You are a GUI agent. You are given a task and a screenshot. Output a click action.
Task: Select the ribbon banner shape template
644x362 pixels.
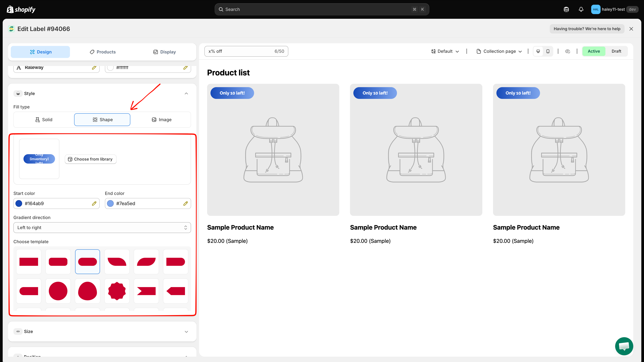point(146,291)
